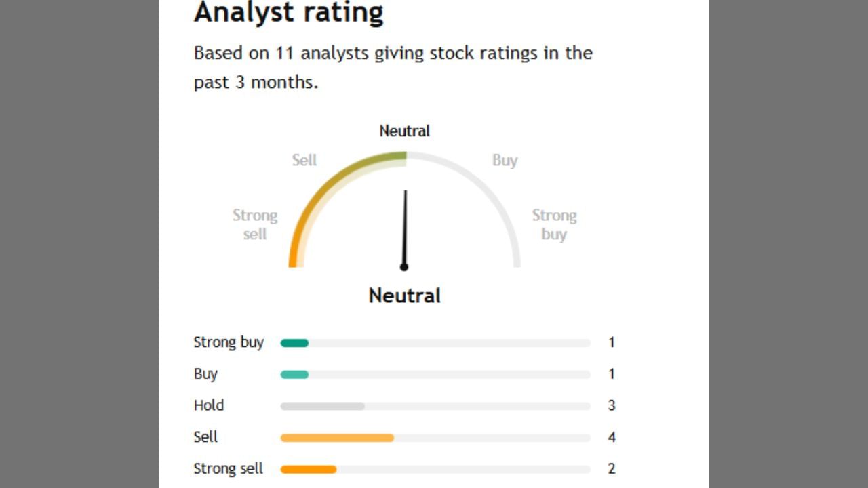Viewport: 868px width, 488px height.
Task: Click the Sell rating bar
Action: tap(337, 438)
